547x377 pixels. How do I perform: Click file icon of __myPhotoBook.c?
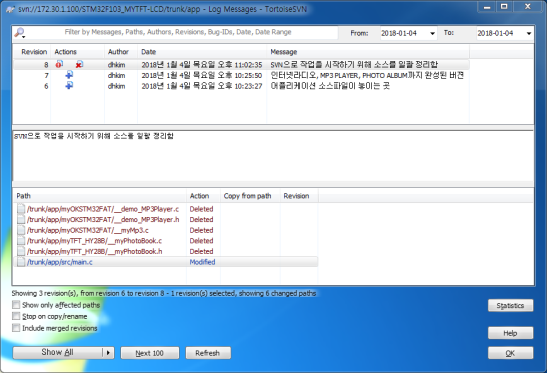point(21,241)
